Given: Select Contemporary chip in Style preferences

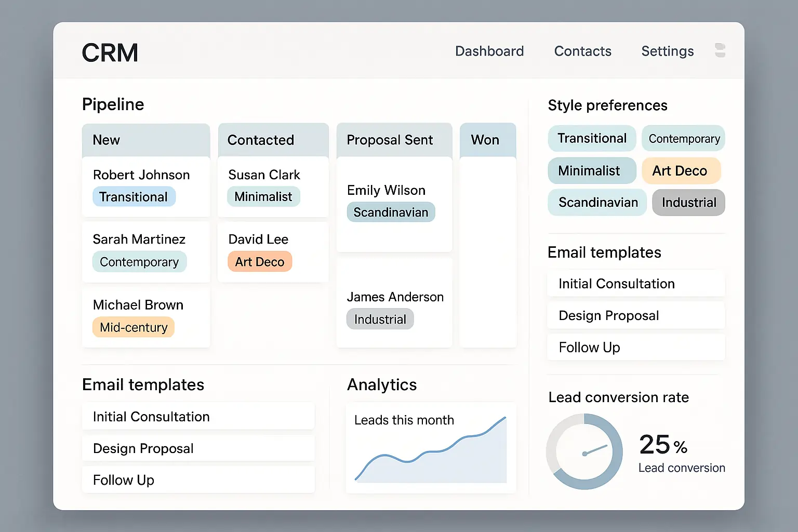Looking at the screenshot, I should [x=684, y=139].
